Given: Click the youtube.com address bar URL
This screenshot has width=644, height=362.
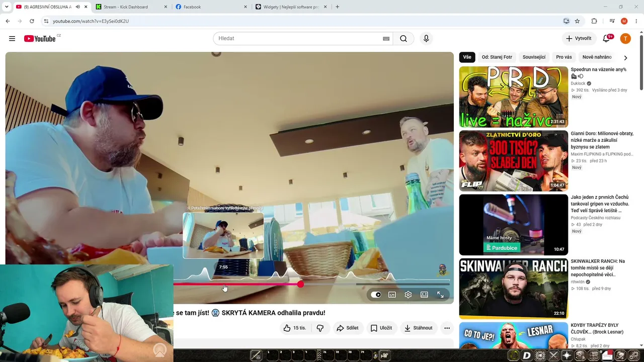Looking at the screenshot, I should 91,21.
